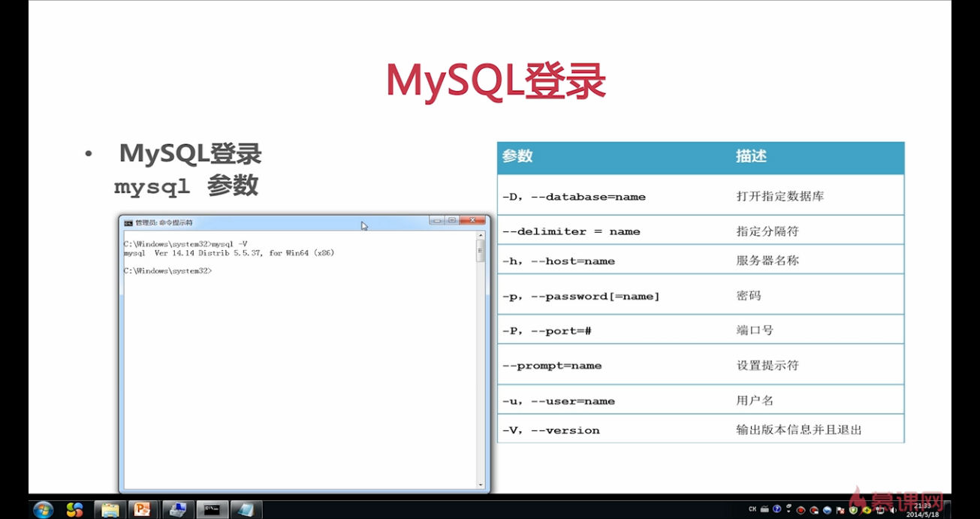The height and width of the screenshot is (519, 980).
Task: Click the command prompt scrollbar down arrow
Action: coord(481,484)
